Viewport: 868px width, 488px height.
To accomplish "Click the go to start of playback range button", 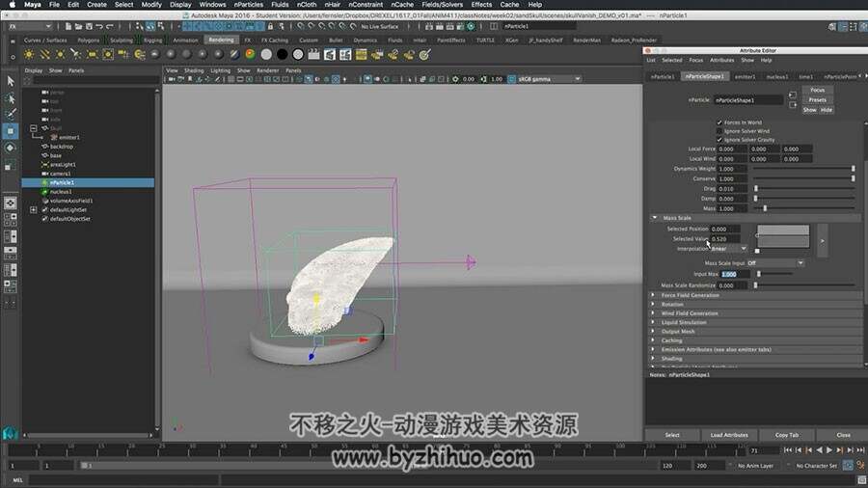I will [788, 450].
